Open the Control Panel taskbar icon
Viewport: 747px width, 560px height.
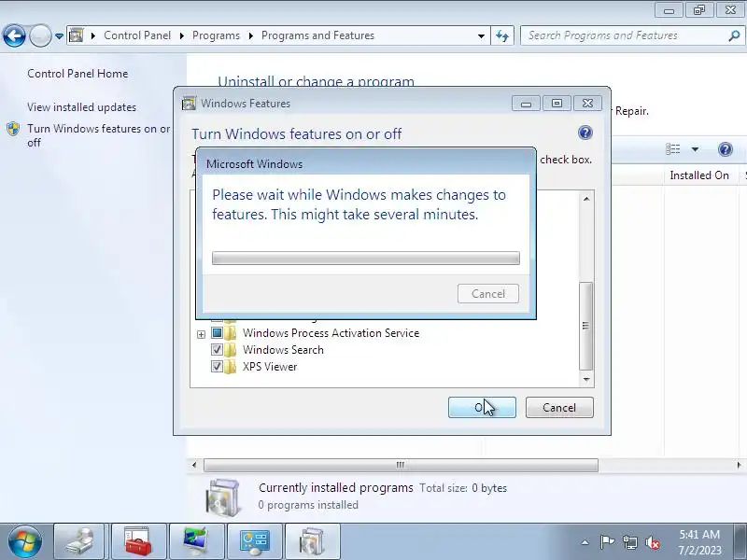click(254, 542)
